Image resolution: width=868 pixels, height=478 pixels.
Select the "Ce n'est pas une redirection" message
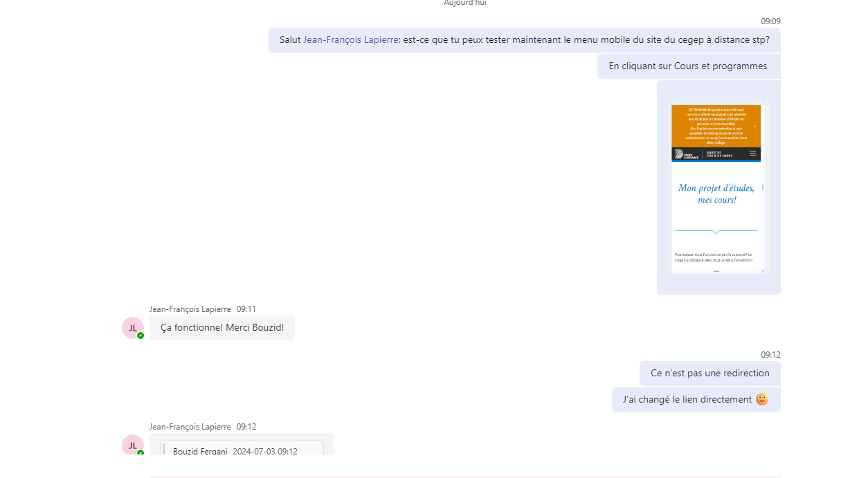pyautogui.click(x=710, y=374)
